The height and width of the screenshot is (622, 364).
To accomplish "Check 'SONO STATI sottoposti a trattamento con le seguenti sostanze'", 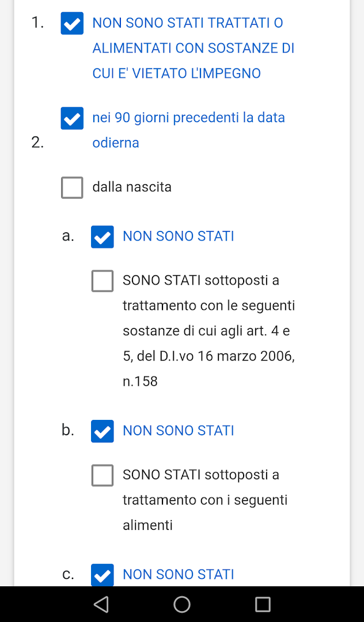I will (x=102, y=281).
